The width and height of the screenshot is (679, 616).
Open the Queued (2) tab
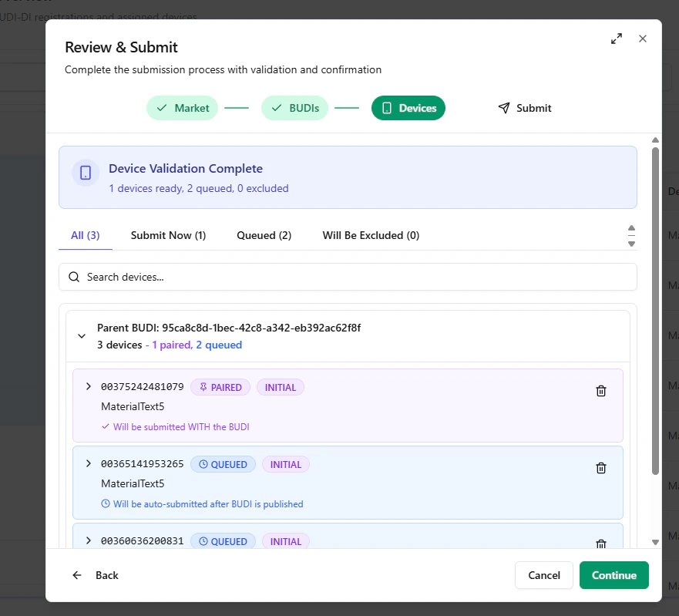coord(264,235)
